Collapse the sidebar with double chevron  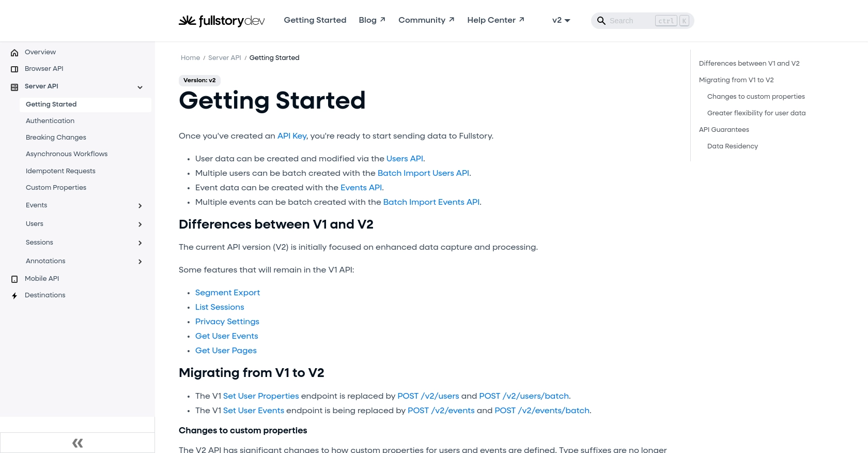point(78,443)
